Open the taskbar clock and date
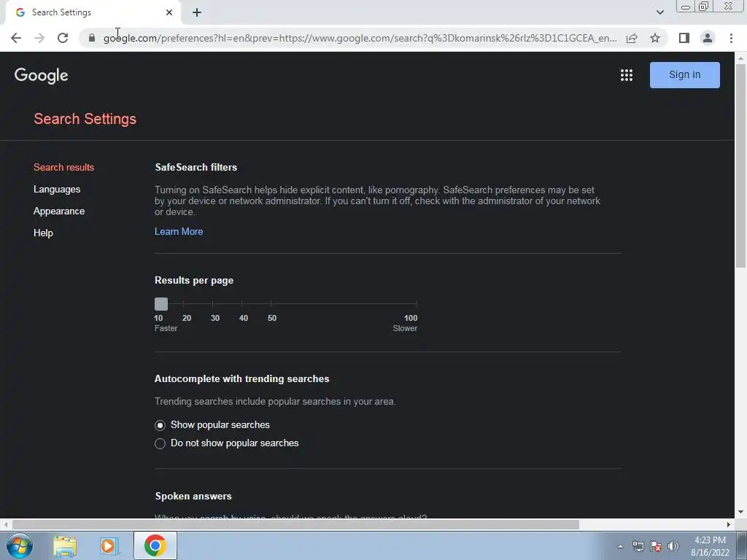 coord(710,546)
